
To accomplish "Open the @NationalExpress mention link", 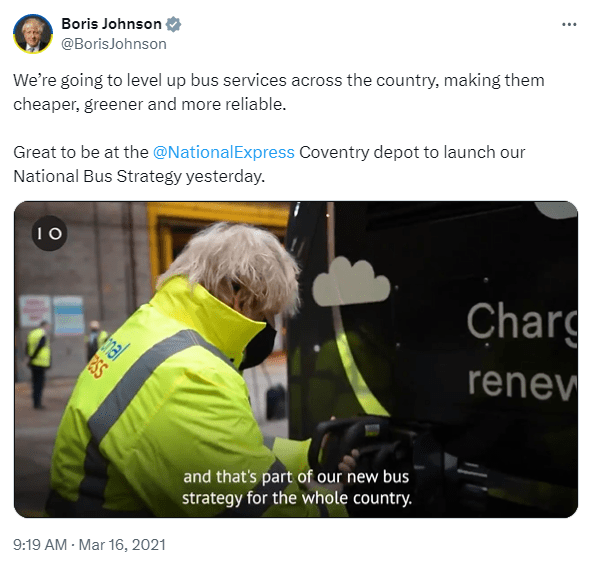I will (x=224, y=153).
